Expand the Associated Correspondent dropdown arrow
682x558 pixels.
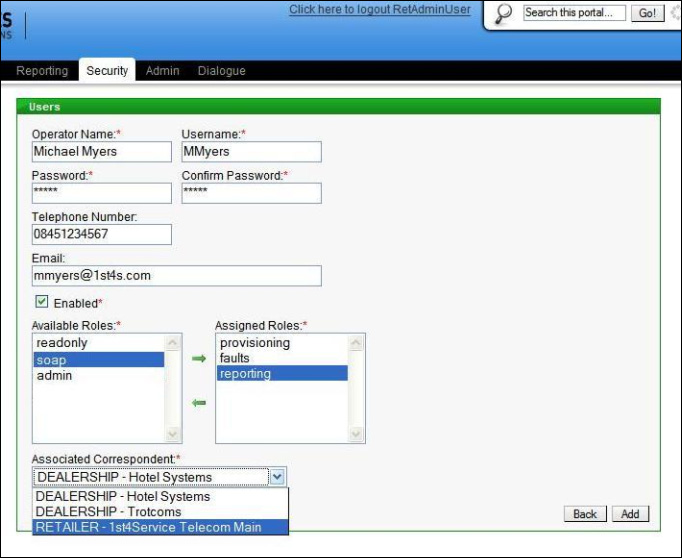pyautogui.click(x=278, y=477)
